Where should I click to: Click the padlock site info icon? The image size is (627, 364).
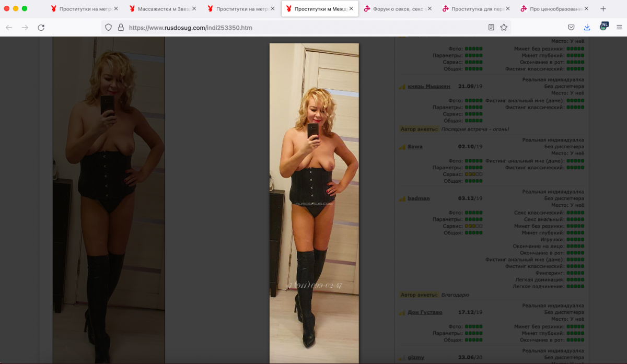coord(121,27)
